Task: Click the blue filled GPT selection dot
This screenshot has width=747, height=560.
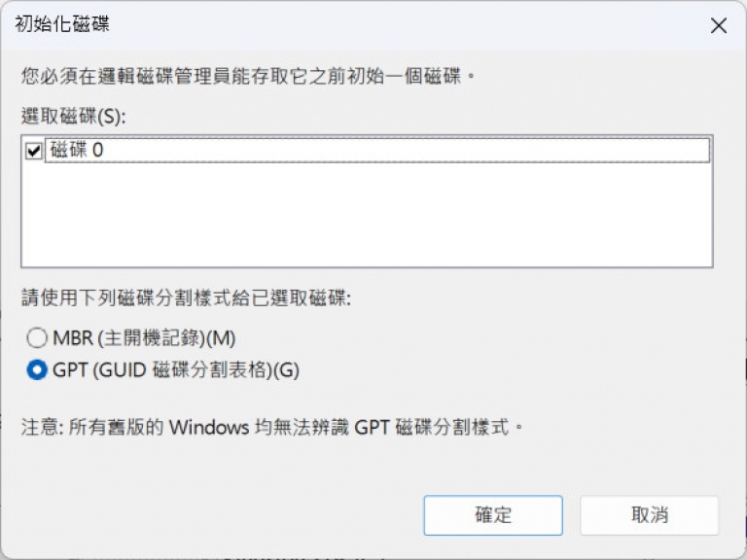Action: click(37, 370)
